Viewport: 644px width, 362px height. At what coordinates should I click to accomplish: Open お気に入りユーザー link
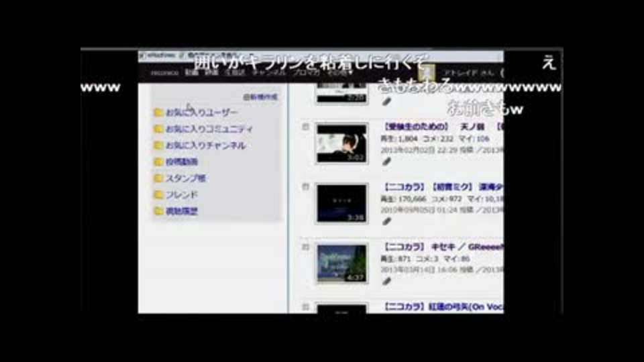point(202,113)
